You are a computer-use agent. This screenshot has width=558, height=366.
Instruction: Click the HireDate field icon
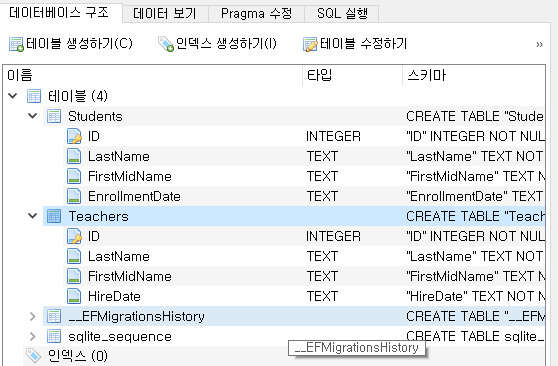pos(74,296)
